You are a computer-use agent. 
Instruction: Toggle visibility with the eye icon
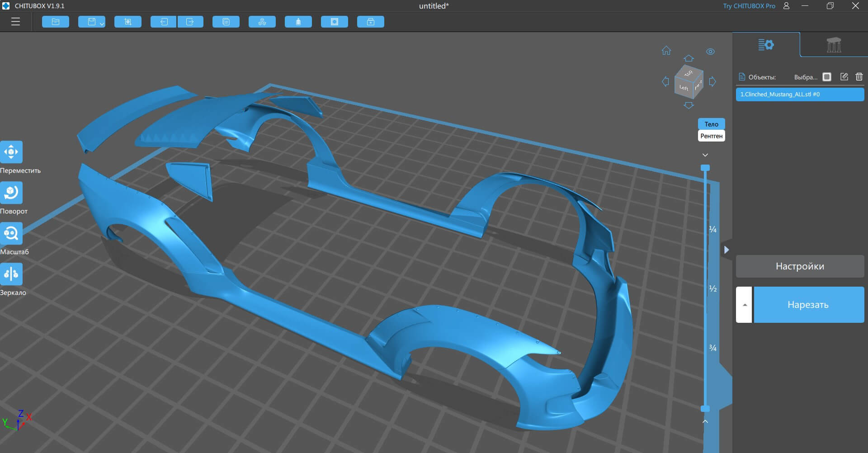[710, 52]
